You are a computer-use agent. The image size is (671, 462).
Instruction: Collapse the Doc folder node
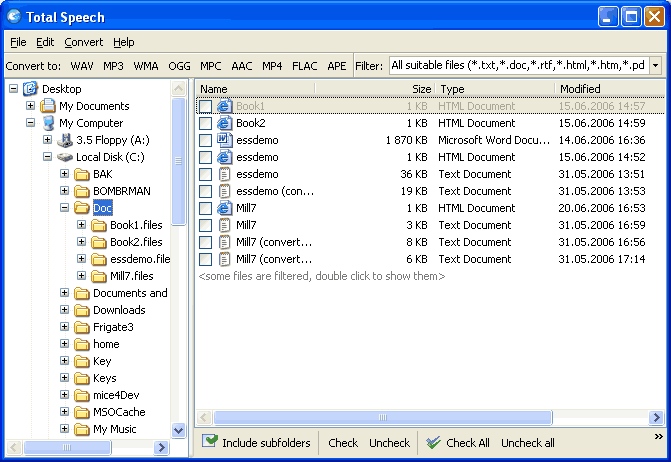[65, 208]
